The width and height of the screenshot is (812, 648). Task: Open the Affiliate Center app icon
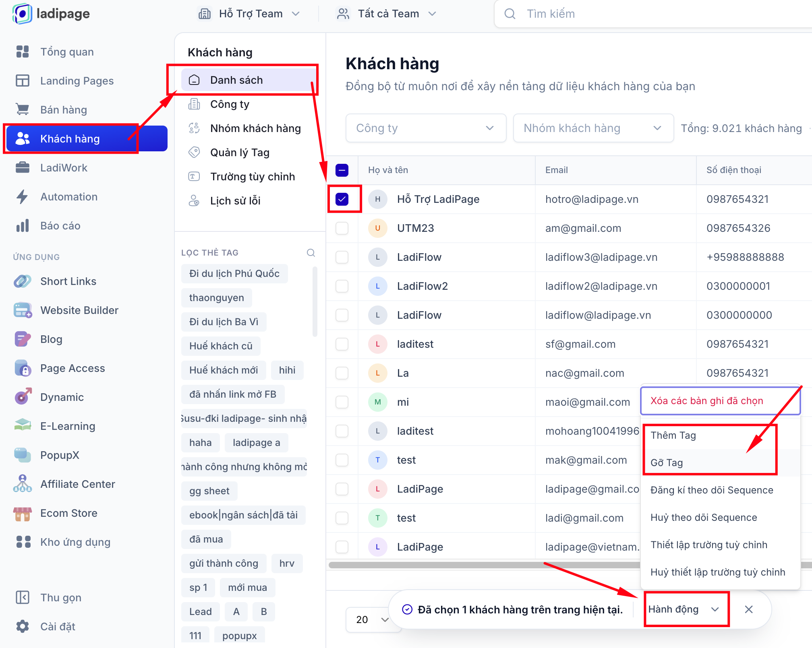pos(23,484)
